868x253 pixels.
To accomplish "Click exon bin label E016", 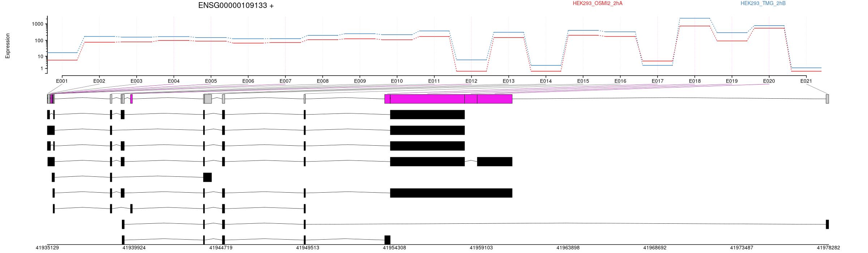I will (620, 81).
